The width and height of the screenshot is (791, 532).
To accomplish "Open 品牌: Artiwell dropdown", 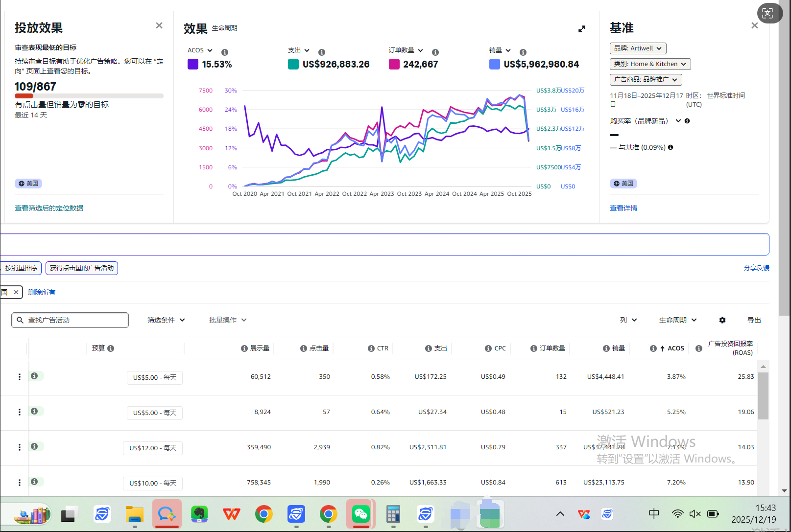I will click(638, 48).
